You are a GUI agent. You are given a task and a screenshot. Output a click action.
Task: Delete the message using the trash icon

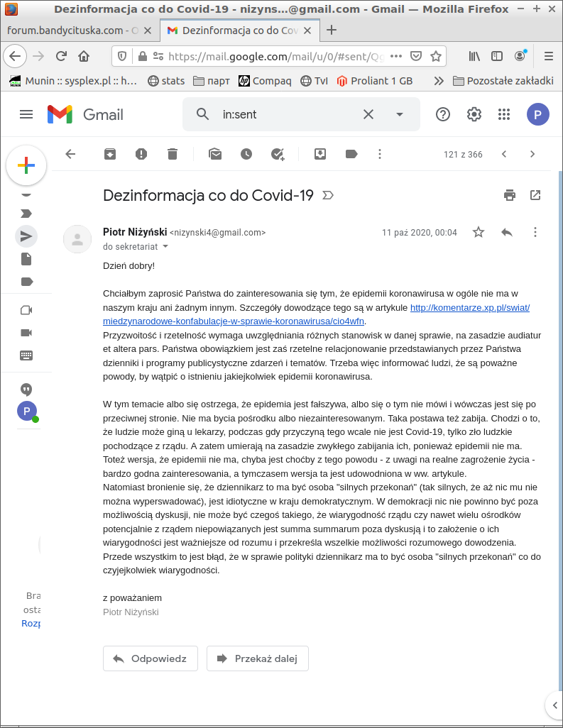[x=173, y=154]
